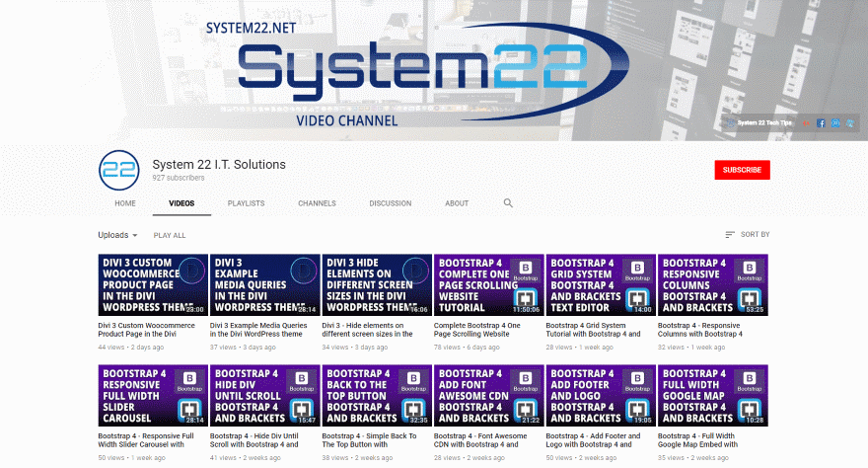
Task: Click the '37 views • 3 days ago' text
Action: tap(243, 348)
